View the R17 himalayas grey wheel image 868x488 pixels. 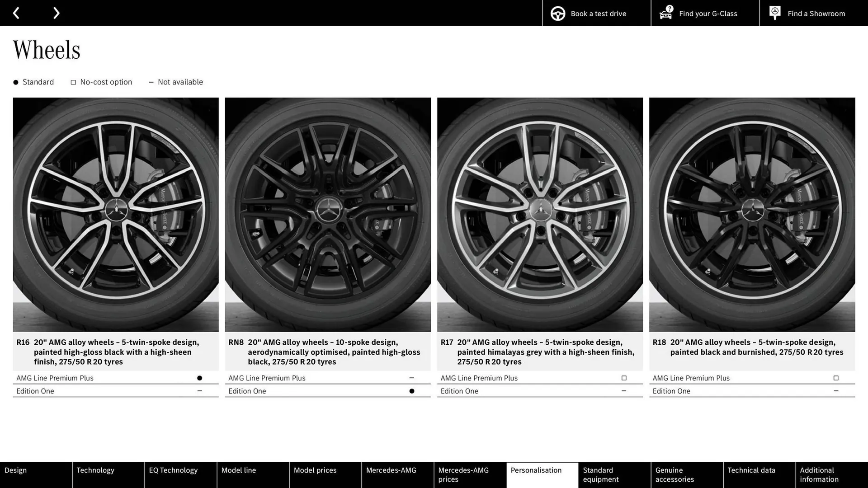(540, 215)
